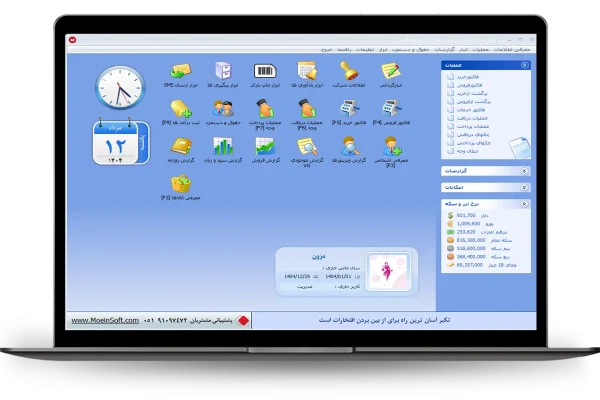Open the گزارش سود و زیان bar chart icon
Image resolution: width=600 pixels, height=400 pixels.
tap(223, 146)
